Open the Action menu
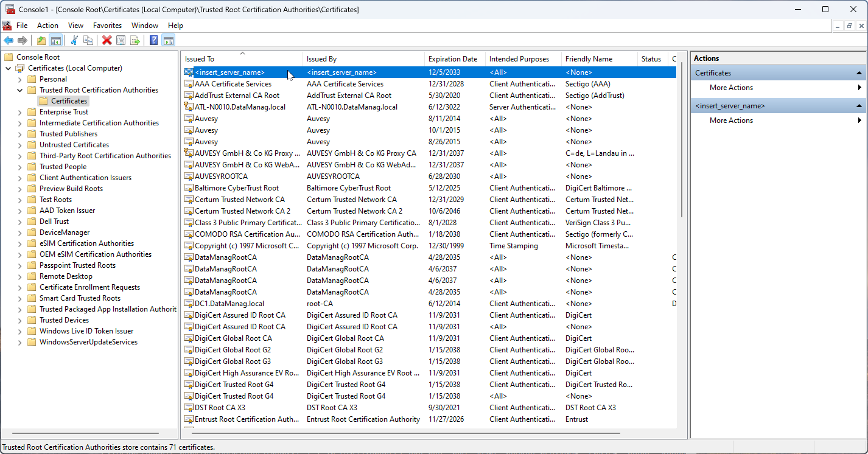Image resolution: width=868 pixels, height=454 pixels. pyautogui.click(x=47, y=26)
